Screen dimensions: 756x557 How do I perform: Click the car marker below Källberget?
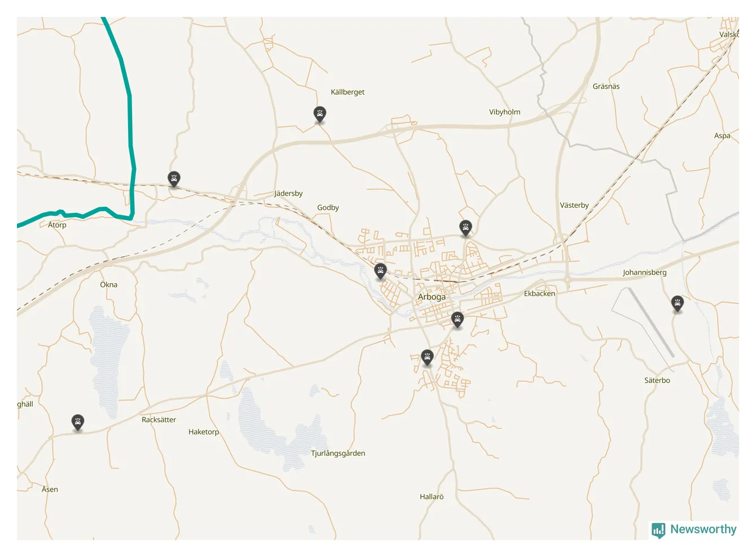(320, 115)
